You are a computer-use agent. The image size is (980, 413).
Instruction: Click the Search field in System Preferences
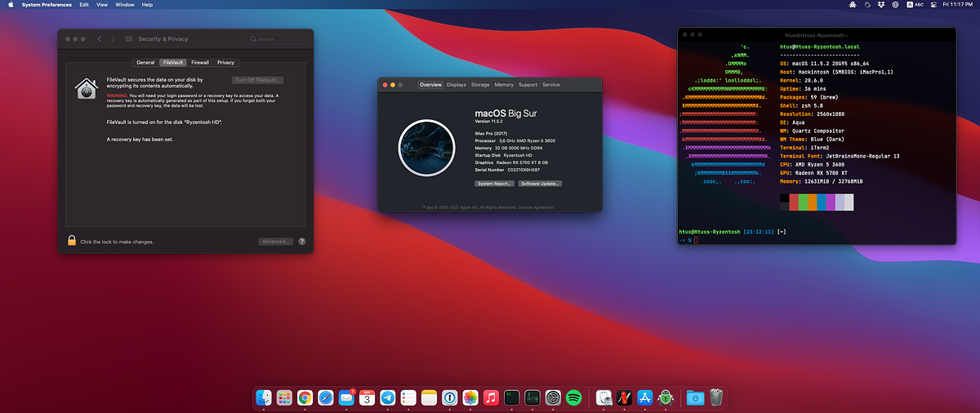point(276,38)
